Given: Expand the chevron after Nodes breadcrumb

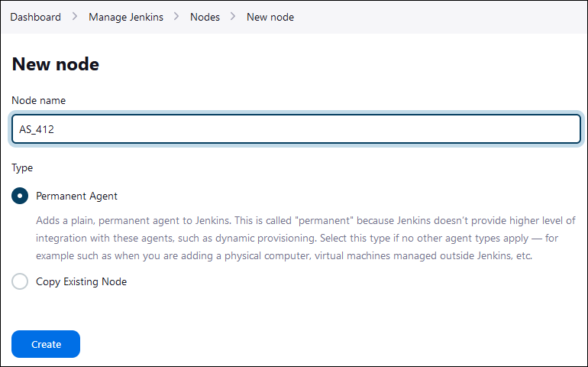Looking at the screenshot, I should [233, 17].
